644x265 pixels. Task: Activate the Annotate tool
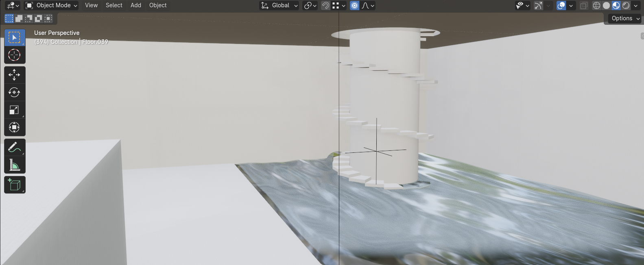(15, 147)
